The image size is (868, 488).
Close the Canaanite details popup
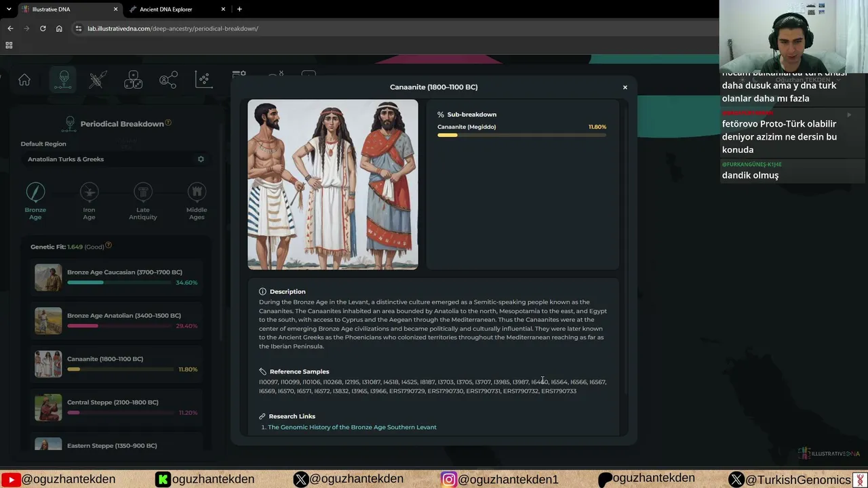point(625,87)
